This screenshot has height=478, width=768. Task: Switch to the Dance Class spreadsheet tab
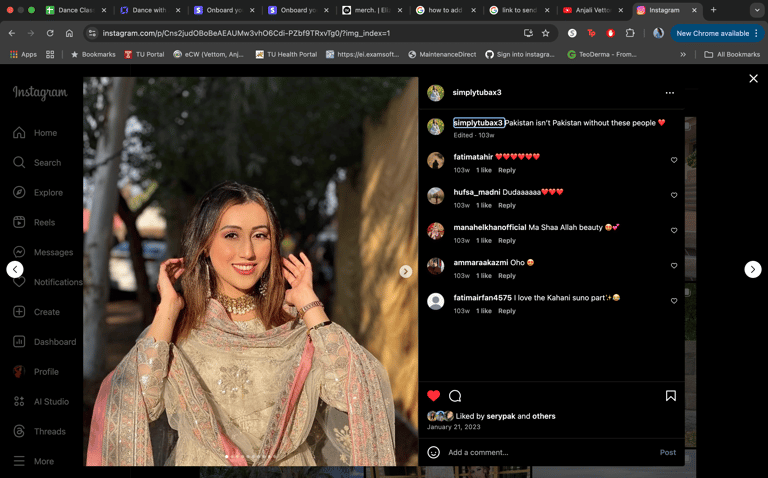coord(77,10)
